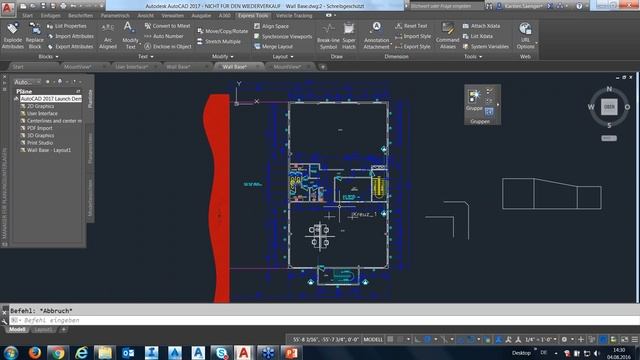Toggle grid display in status bar
The width and height of the screenshot is (640, 360).
pos(391,339)
